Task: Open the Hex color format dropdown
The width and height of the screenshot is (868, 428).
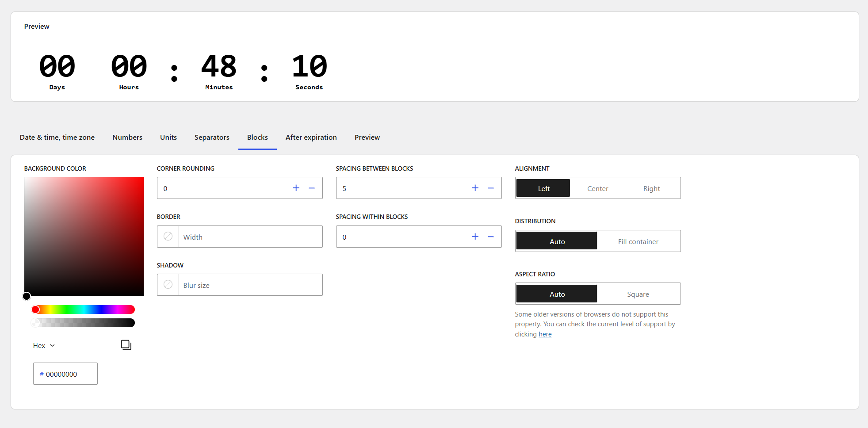Action: [x=44, y=345]
